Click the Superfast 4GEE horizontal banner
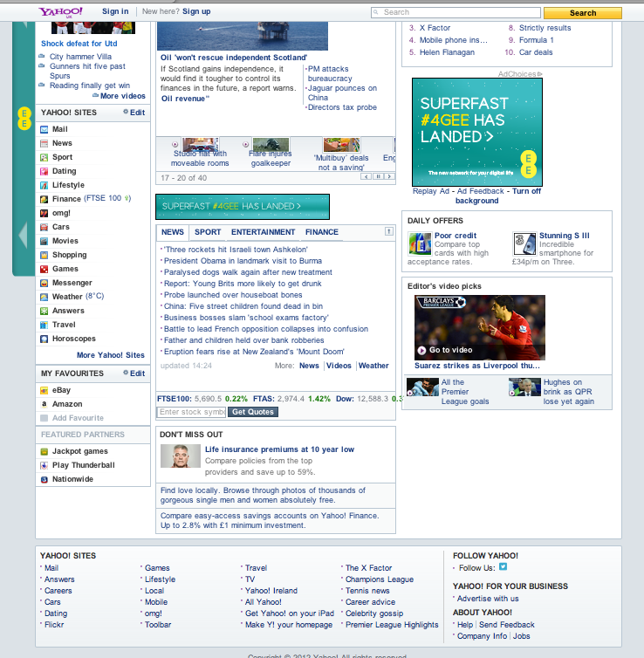 click(243, 207)
